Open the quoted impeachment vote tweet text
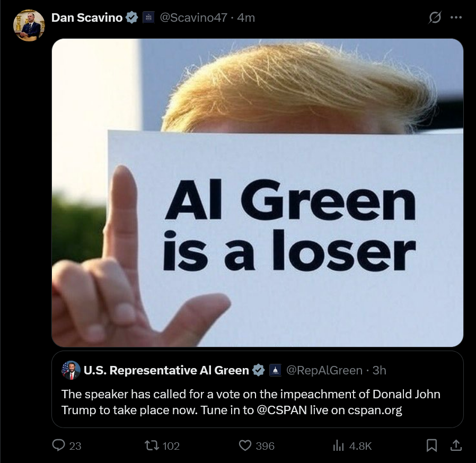 (x=251, y=402)
